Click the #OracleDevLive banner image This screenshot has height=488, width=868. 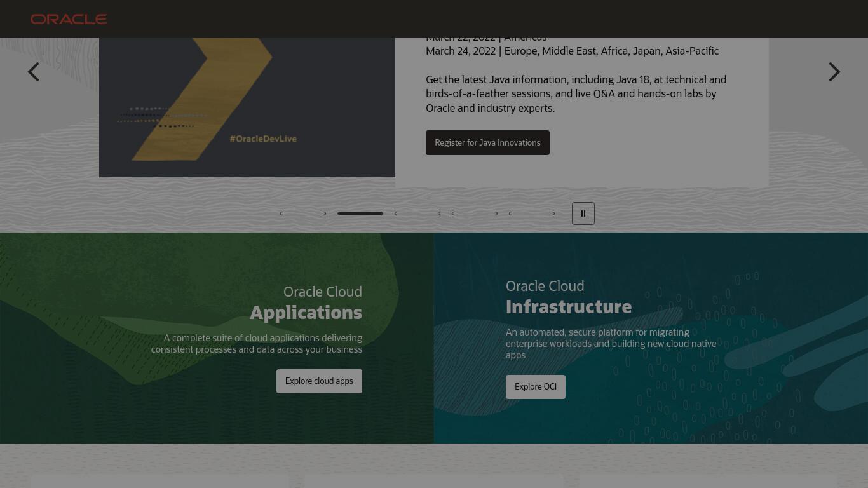(247, 107)
